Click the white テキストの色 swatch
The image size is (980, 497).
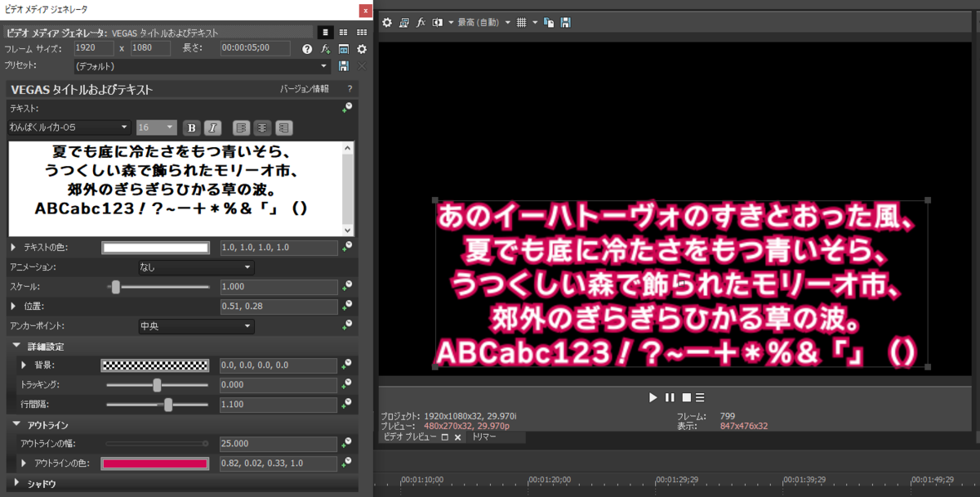(155, 247)
